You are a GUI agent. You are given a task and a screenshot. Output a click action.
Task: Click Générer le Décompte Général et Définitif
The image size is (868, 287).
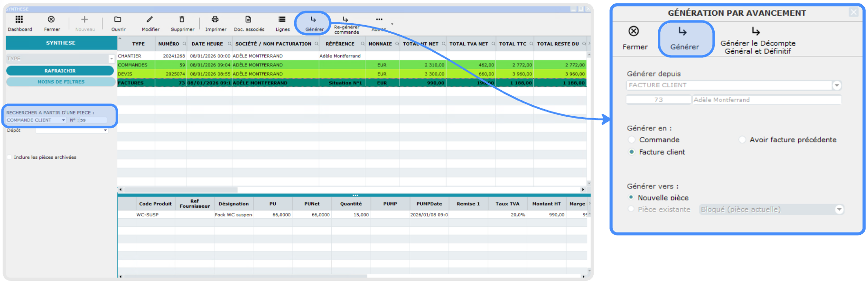click(757, 31)
